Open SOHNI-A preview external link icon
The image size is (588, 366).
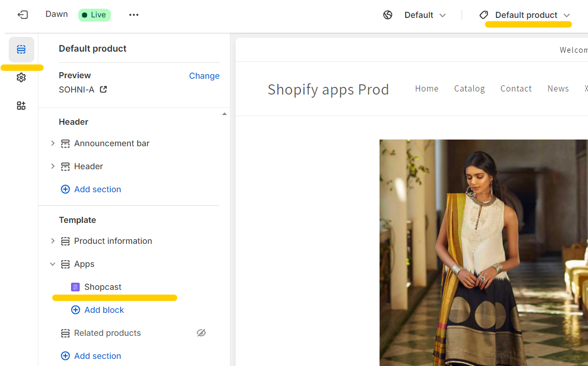[103, 89]
